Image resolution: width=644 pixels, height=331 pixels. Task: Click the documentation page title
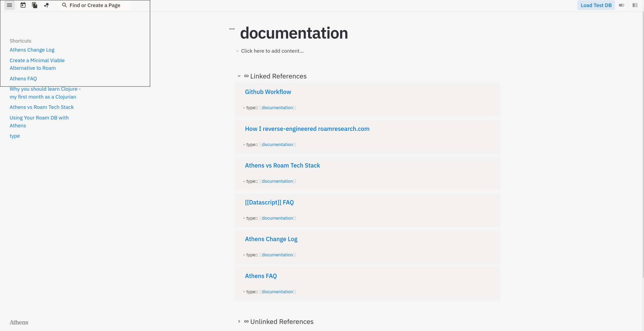tap(294, 33)
